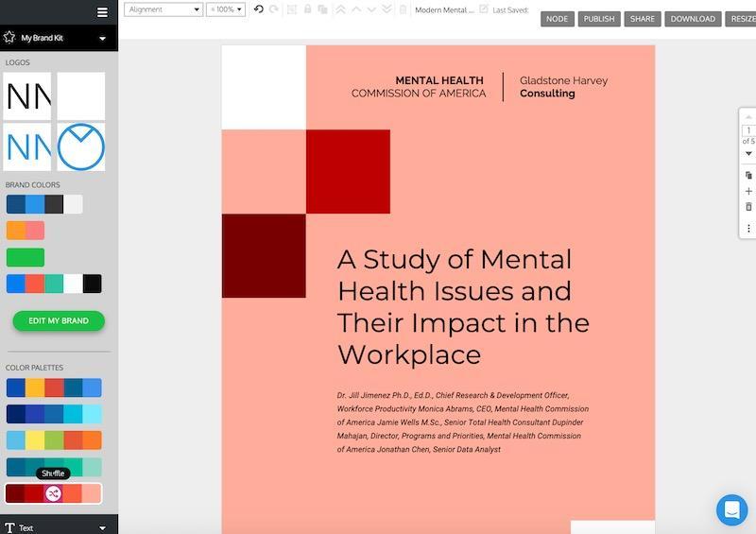
Task: Select the bright red square on canvas
Action: pyautogui.click(x=348, y=171)
